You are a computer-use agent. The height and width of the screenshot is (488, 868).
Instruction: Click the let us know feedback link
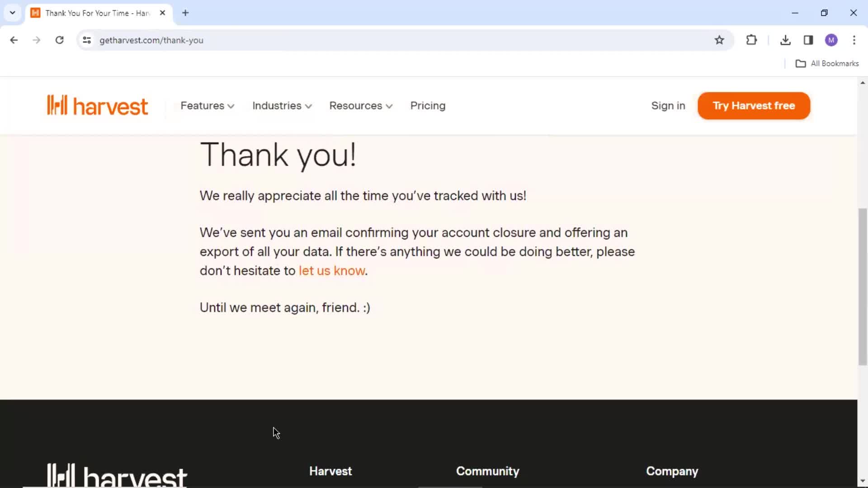click(x=332, y=271)
